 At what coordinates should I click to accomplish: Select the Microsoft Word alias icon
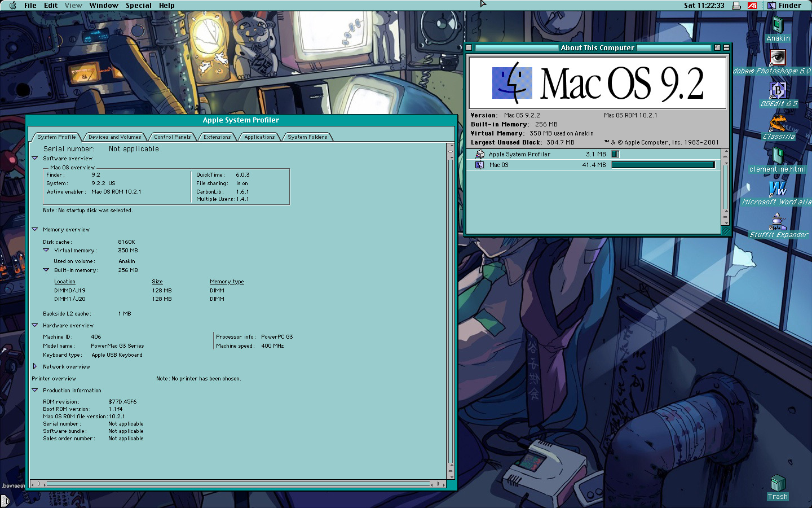[x=778, y=189]
